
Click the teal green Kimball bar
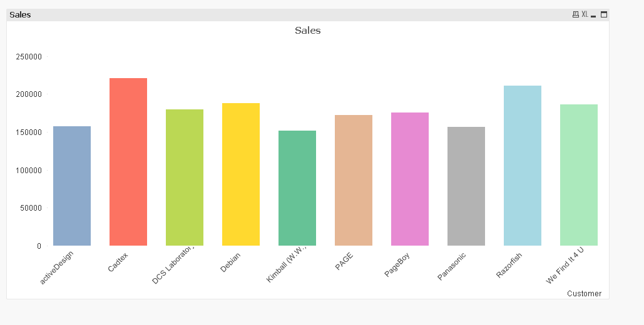(297, 188)
